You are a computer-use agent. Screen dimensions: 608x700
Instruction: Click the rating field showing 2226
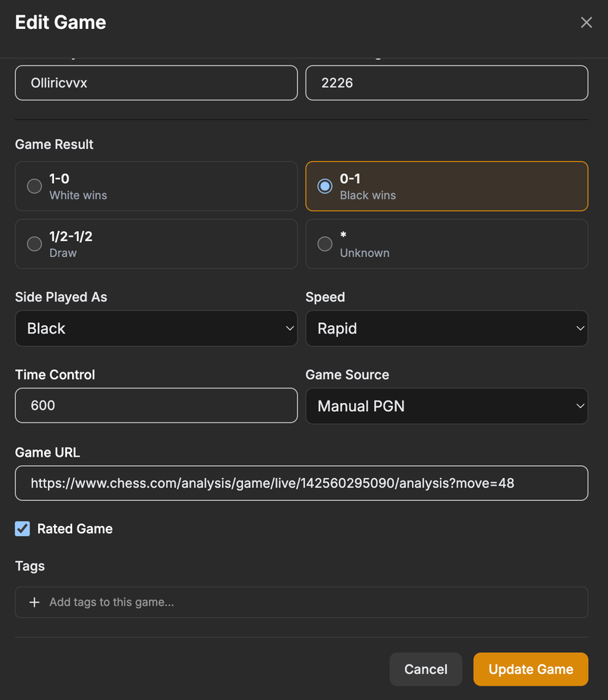click(446, 83)
